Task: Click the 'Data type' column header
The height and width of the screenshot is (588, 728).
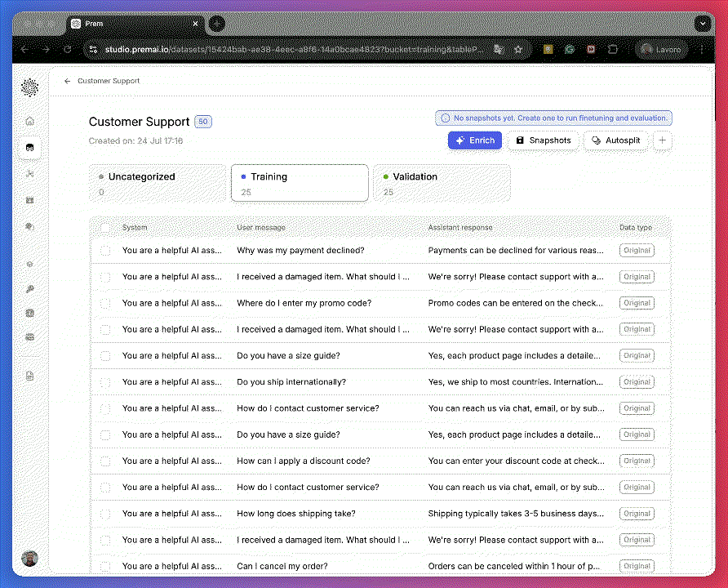Action: point(636,228)
